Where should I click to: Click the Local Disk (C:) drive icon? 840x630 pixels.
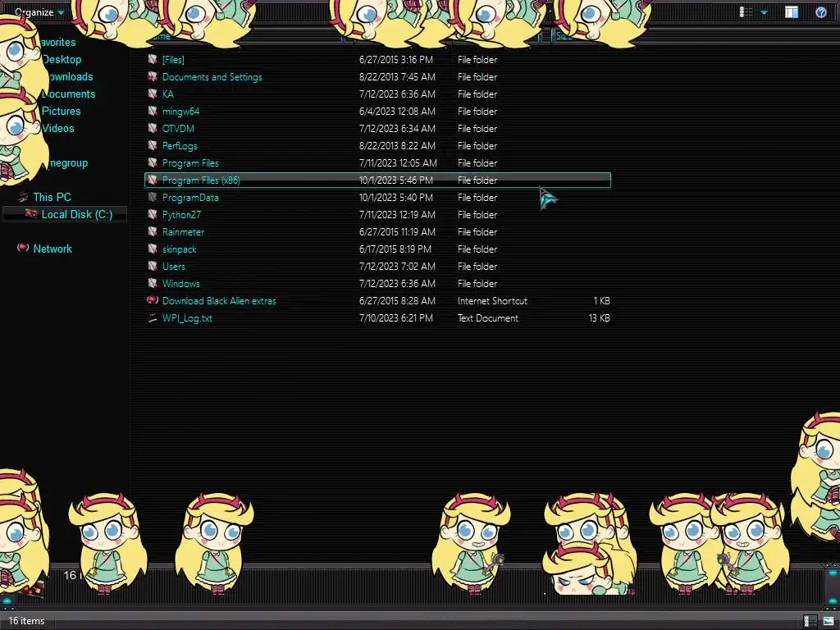[31, 214]
